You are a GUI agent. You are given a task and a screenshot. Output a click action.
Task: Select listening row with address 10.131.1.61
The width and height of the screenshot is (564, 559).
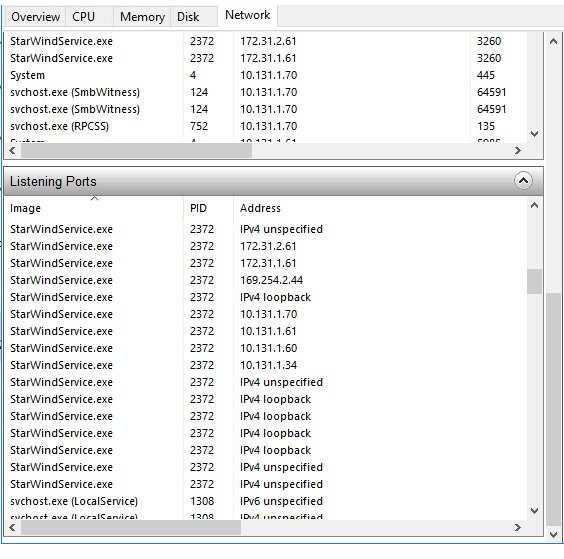coord(265,331)
